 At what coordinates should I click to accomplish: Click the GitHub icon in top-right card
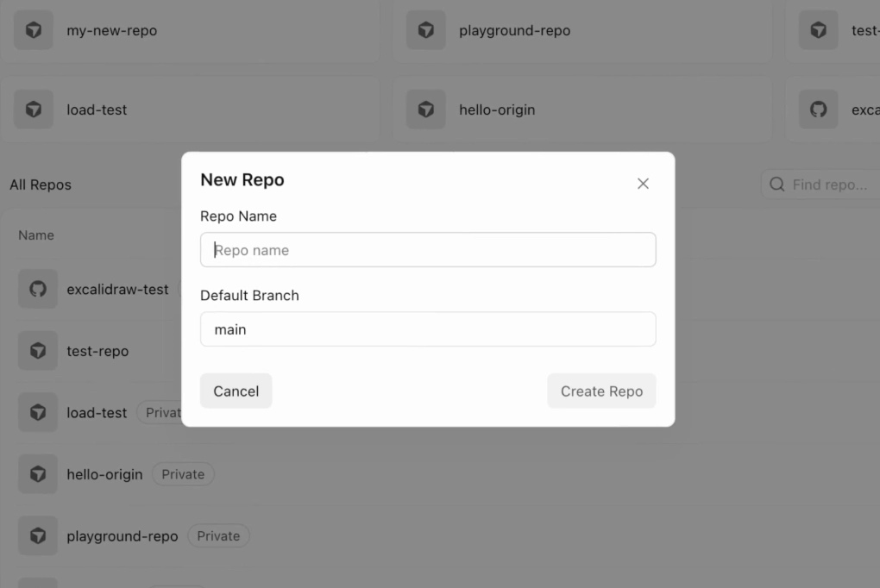coord(818,109)
